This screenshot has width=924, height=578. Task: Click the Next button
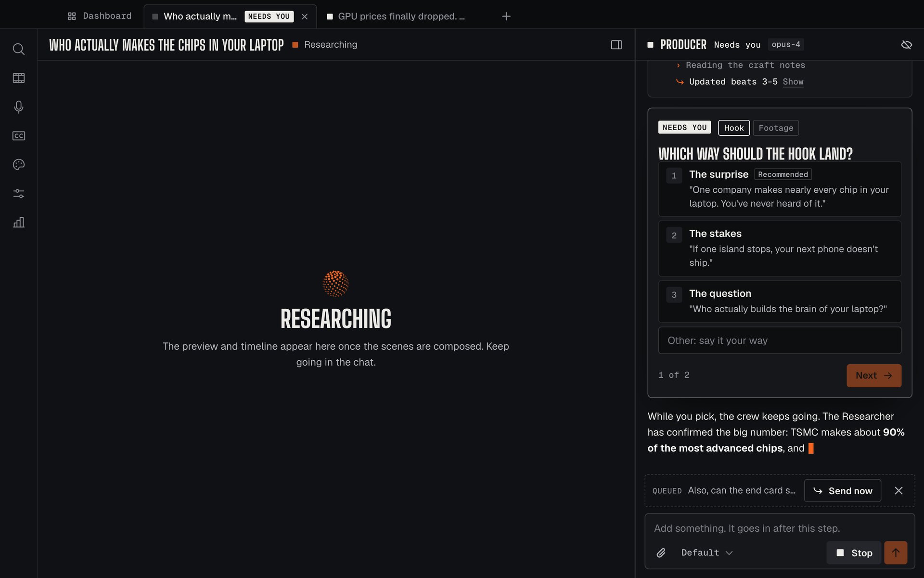pos(874,376)
